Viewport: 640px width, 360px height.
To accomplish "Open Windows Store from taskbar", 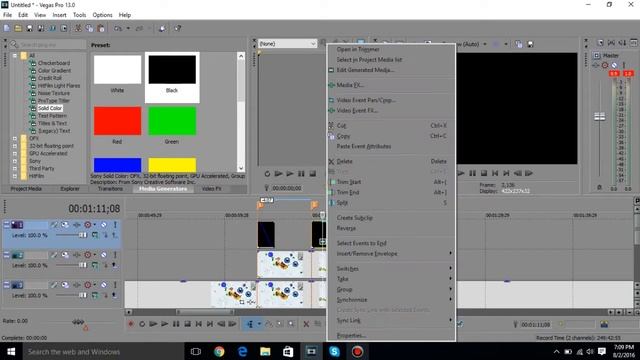I will 288,351.
